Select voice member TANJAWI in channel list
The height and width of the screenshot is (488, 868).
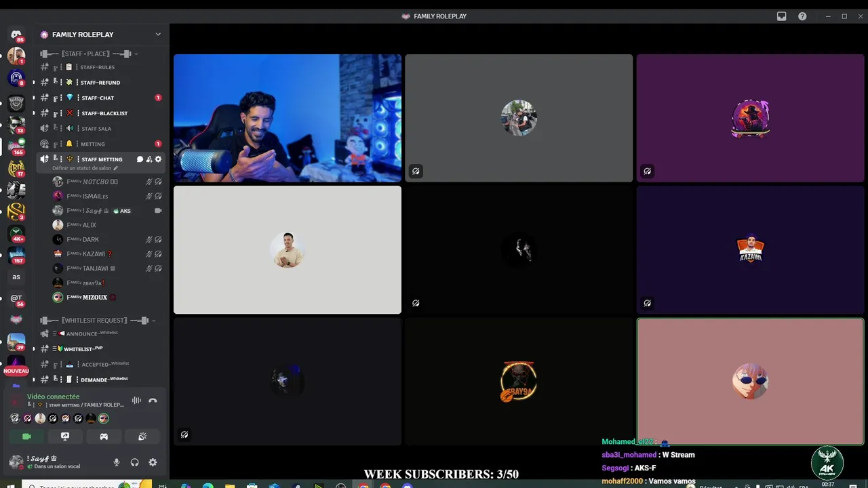pos(107,268)
